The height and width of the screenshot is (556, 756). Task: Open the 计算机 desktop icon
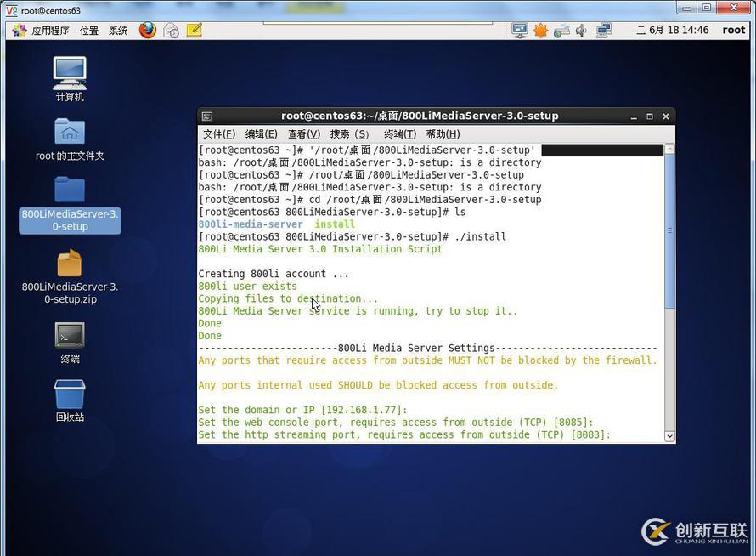(x=68, y=72)
